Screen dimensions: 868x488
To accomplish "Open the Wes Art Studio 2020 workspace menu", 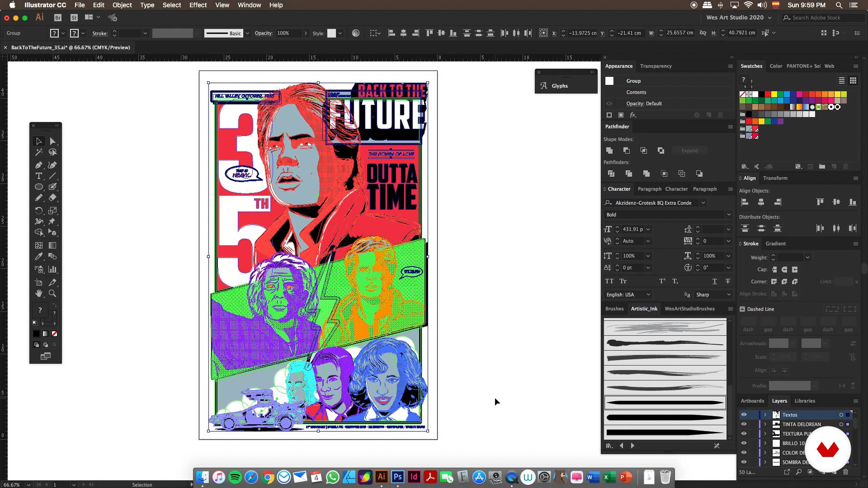I will [739, 18].
